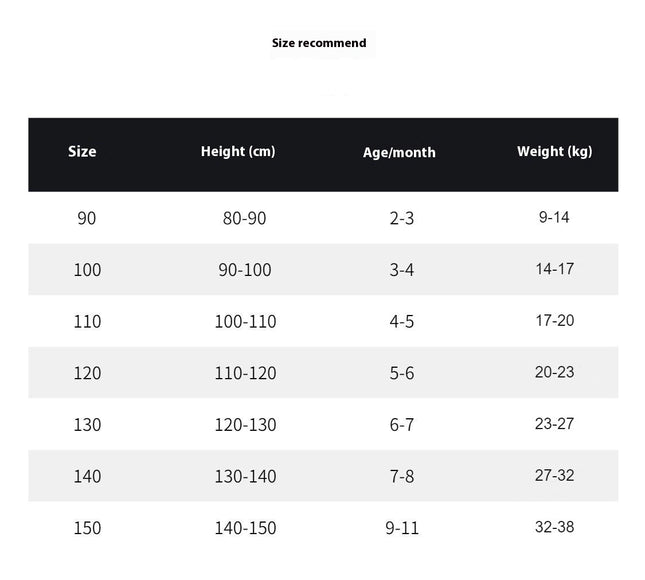Select the Height (cm) column header
The height and width of the screenshot is (580, 645).
point(238,152)
